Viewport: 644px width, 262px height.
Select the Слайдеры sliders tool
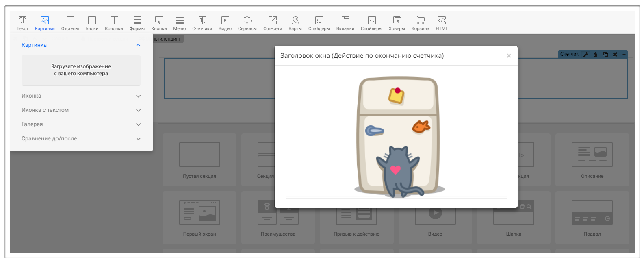[x=319, y=23]
